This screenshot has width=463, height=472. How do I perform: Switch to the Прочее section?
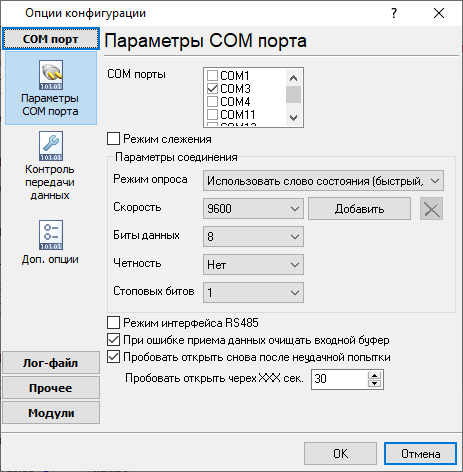51,388
